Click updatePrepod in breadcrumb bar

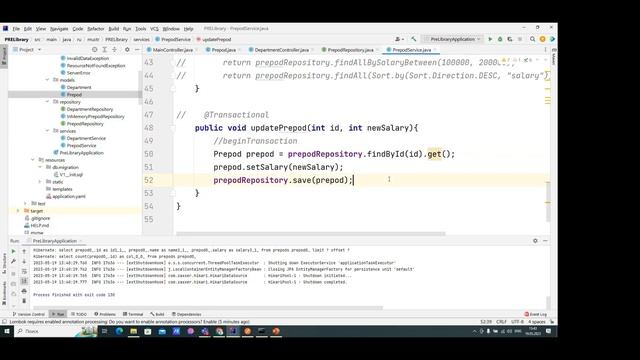tap(213, 40)
